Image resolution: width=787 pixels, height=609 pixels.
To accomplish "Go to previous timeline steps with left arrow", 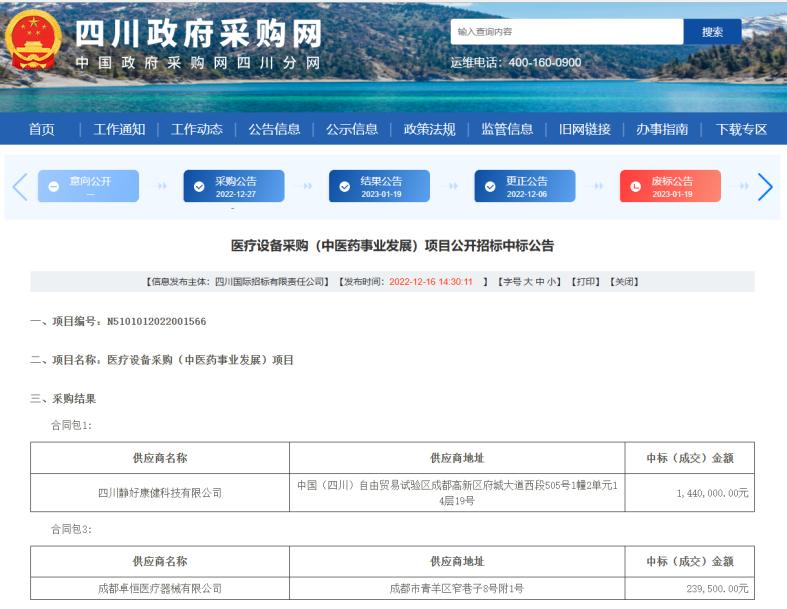I will (20, 187).
